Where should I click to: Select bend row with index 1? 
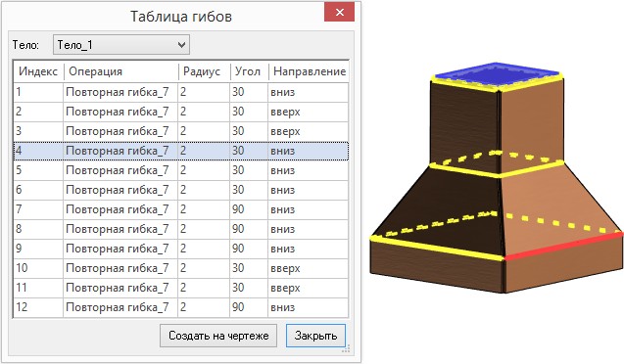point(181,92)
